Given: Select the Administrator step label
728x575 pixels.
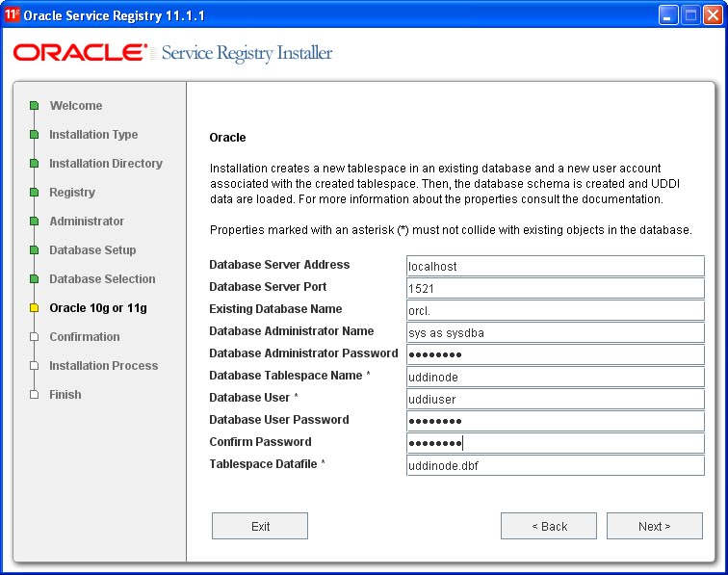Looking at the screenshot, I should (87, 222).
